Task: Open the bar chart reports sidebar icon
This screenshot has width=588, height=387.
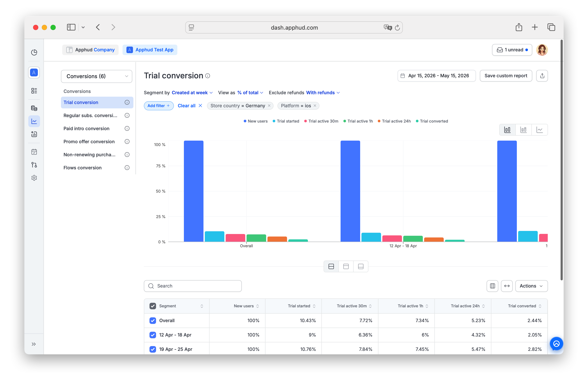Action: (x=34, y=134)
